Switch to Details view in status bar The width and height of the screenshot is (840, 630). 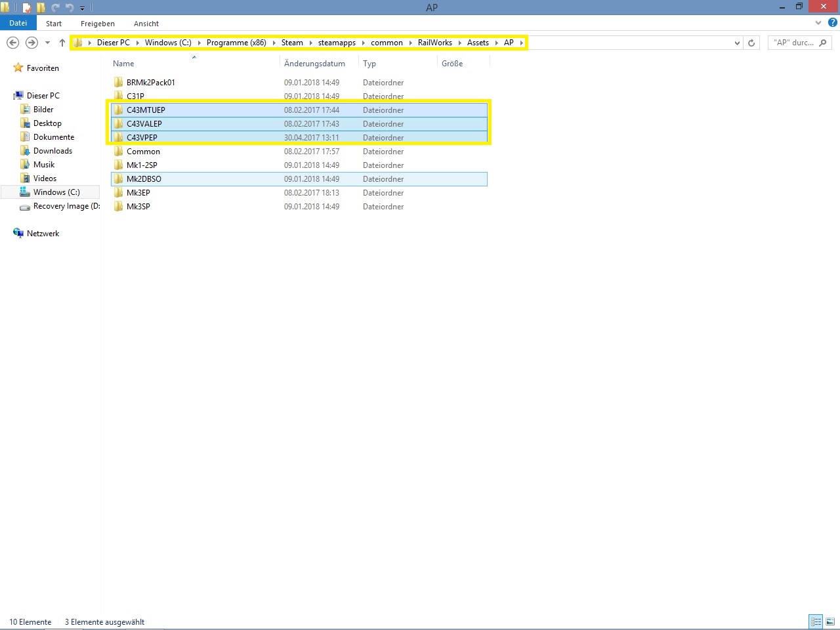(x=816, y=621)
